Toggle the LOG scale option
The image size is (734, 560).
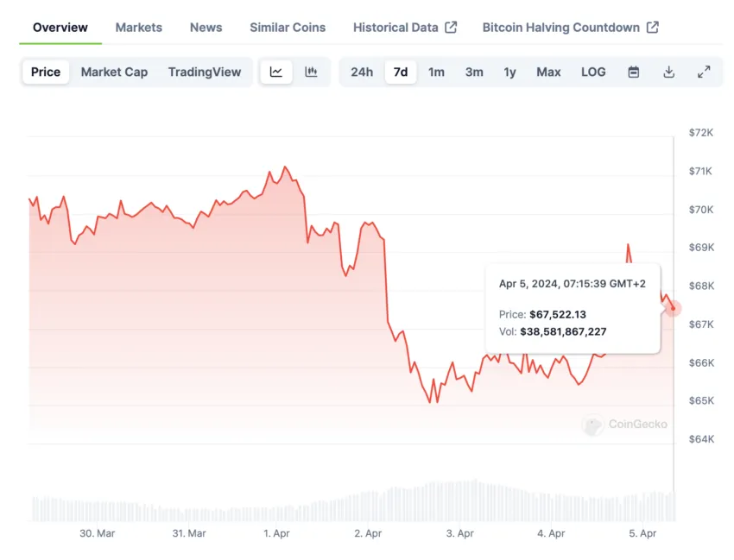(x=593, y=72)
